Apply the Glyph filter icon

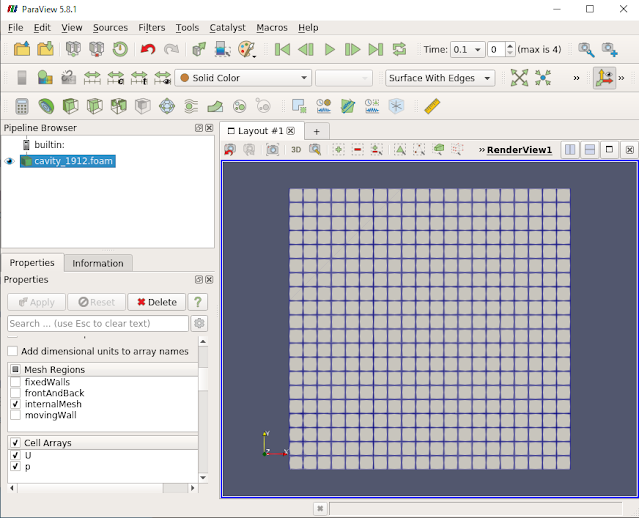click(x=167, y=106)
